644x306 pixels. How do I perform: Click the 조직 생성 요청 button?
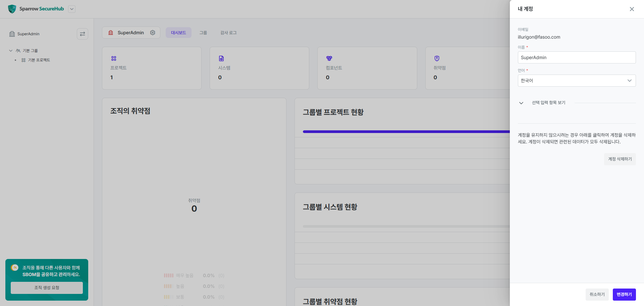[x=47, y=288]
